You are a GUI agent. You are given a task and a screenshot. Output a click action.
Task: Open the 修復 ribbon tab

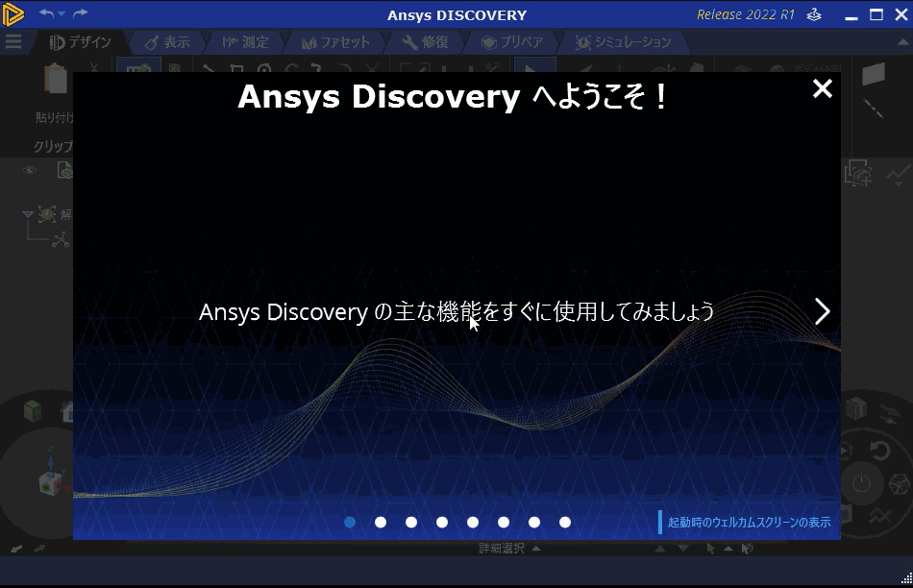(x=426, y=42)
